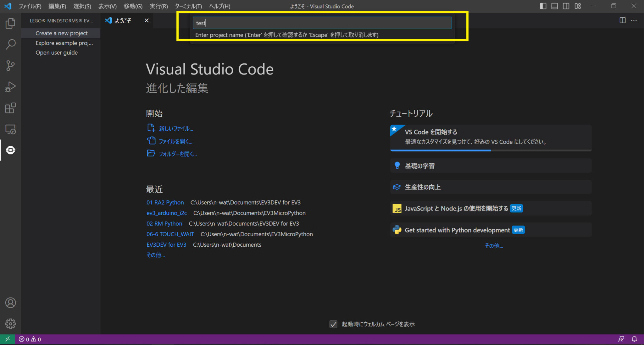
Task: Click the VS Code logo in title bar
Action: [8, 6]
